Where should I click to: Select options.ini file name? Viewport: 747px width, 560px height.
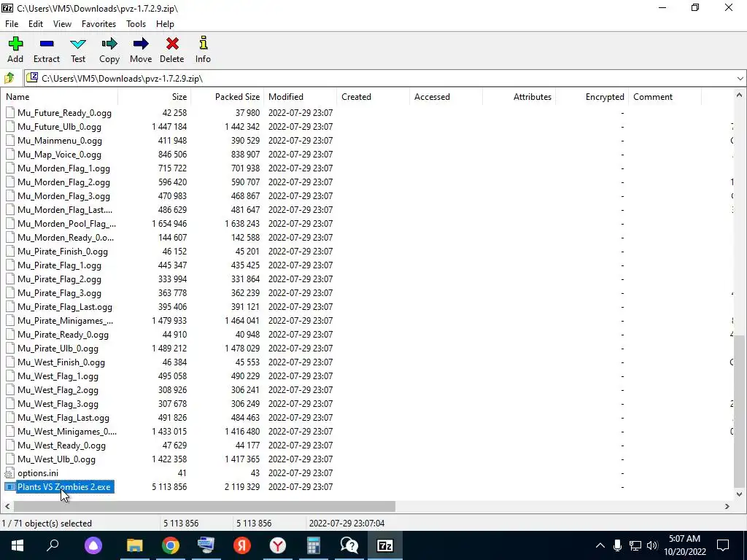pyautogui.click(x=38, y=472)
